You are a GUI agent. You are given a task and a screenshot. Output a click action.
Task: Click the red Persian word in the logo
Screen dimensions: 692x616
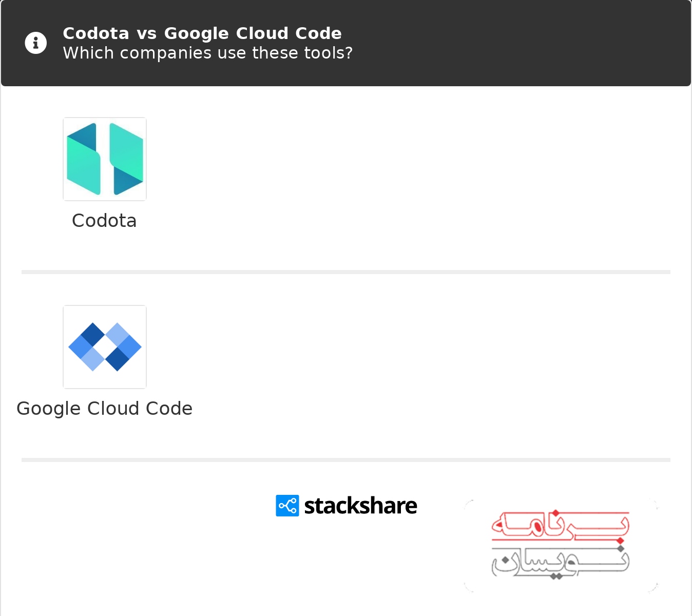point(561,527)
